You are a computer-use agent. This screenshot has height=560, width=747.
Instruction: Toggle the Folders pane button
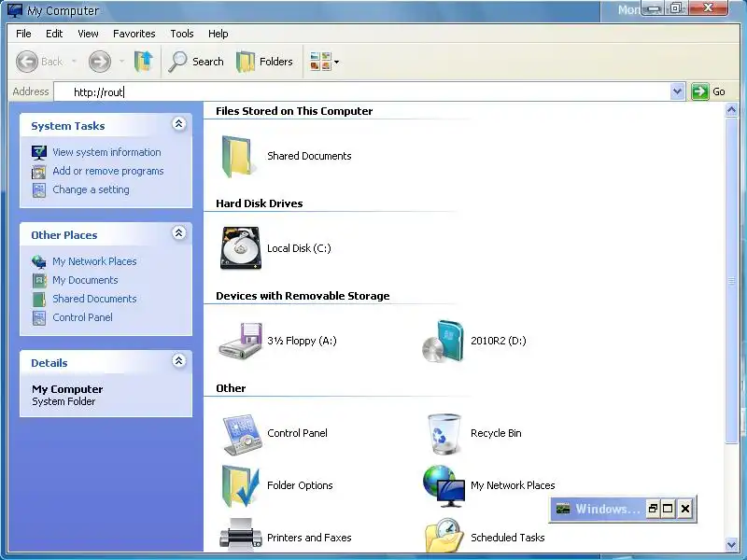click(x=264, y=62)
